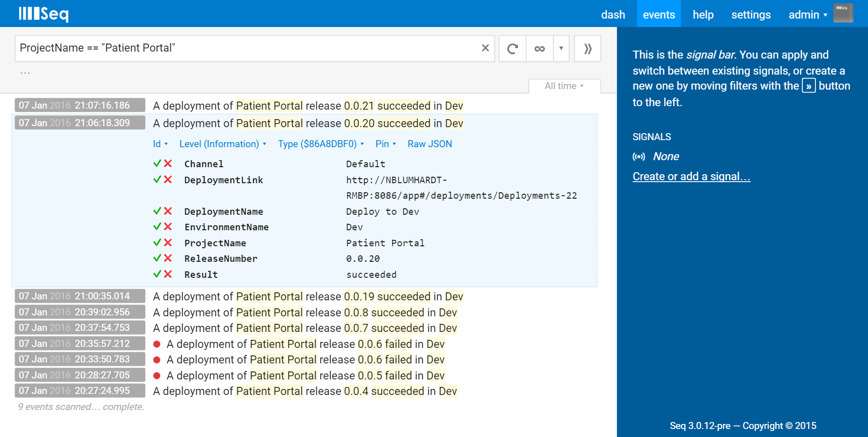Click the refresh query icon
The height and width of the screenshot is (437, 868).
(x=512, y=49)
